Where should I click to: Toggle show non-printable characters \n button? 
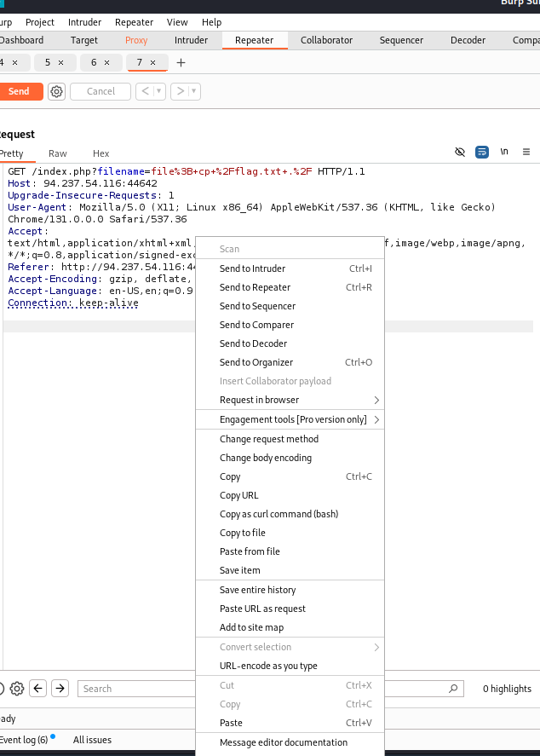tap(504, 152)
